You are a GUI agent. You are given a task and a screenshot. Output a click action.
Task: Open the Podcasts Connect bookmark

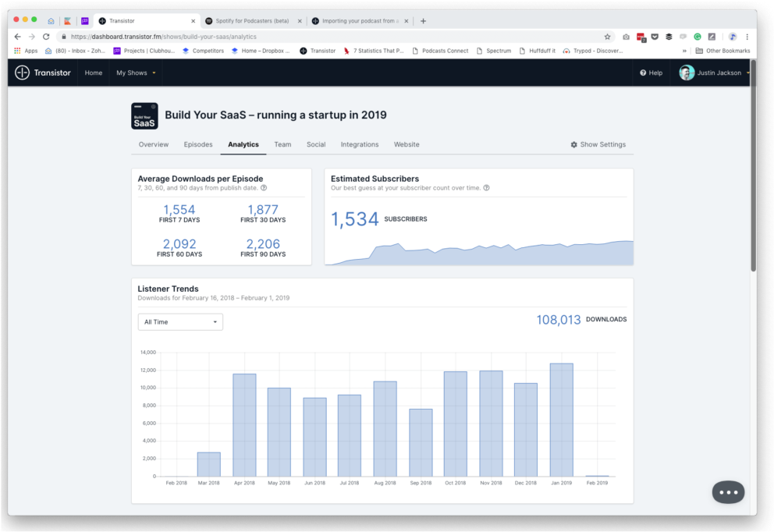tap(440, 51)
